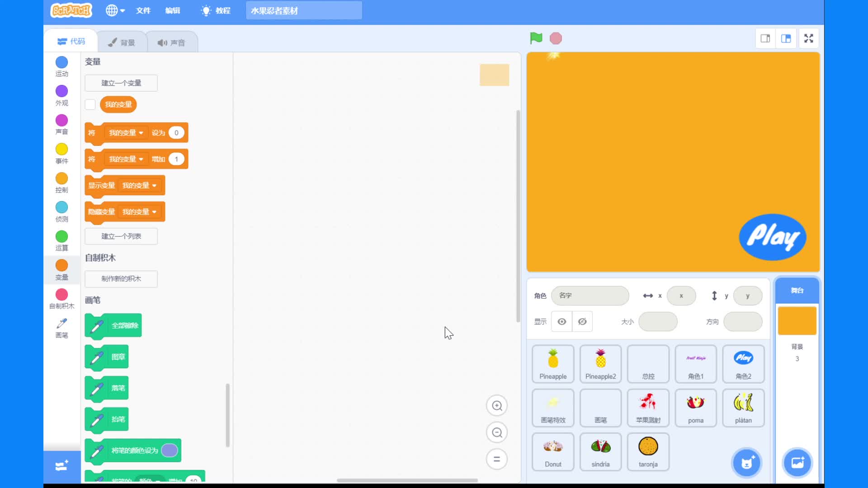Switch to small stage layout
868x488 pixels.
tap(765, 38)
